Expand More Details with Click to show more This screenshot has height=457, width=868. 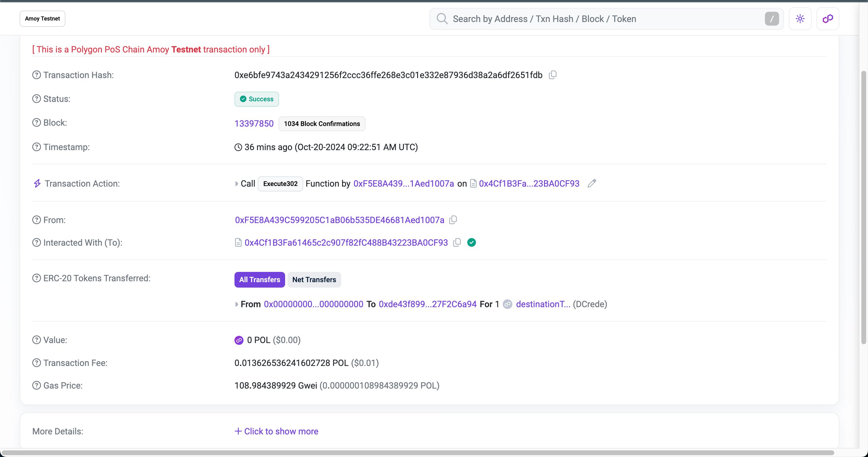pos(276,431)
